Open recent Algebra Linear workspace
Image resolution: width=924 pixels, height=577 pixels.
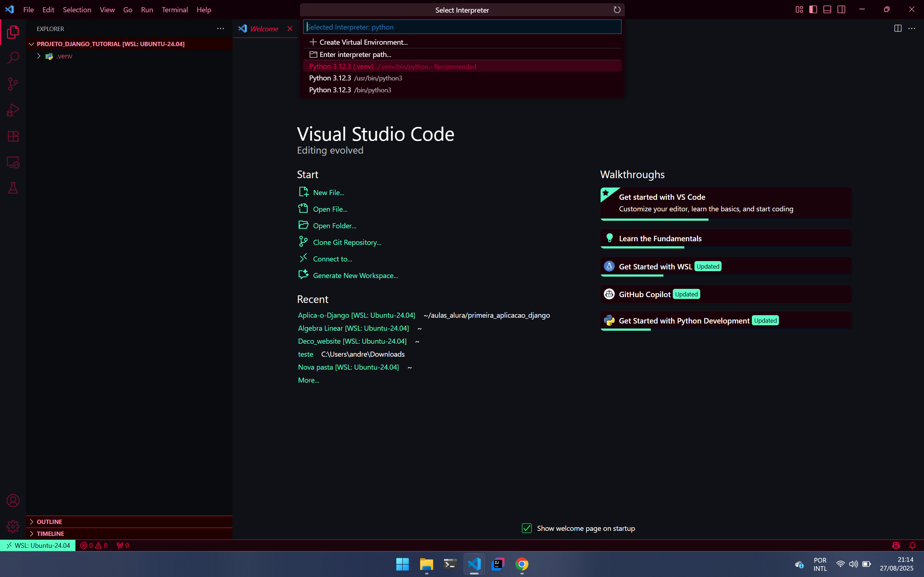(353, 328)
